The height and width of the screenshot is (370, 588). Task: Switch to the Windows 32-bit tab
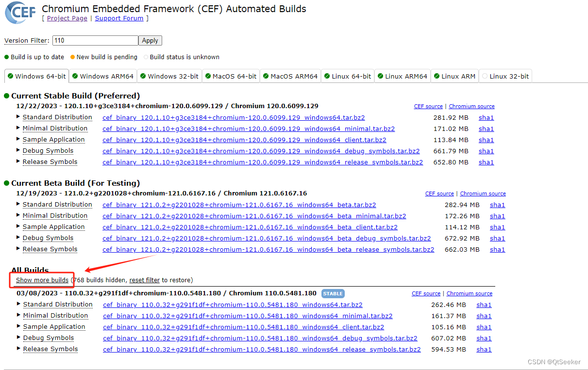[169, 76]
